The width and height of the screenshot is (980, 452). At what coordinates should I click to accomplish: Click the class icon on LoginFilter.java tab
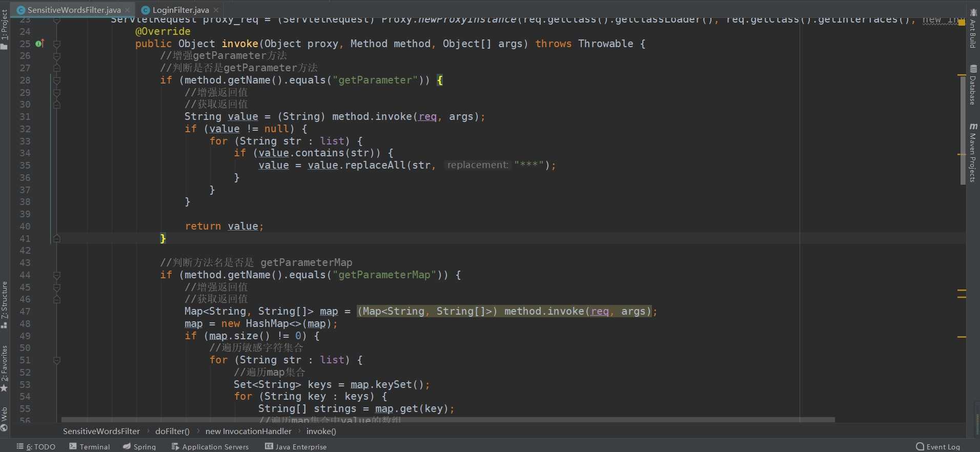[146, 10]
